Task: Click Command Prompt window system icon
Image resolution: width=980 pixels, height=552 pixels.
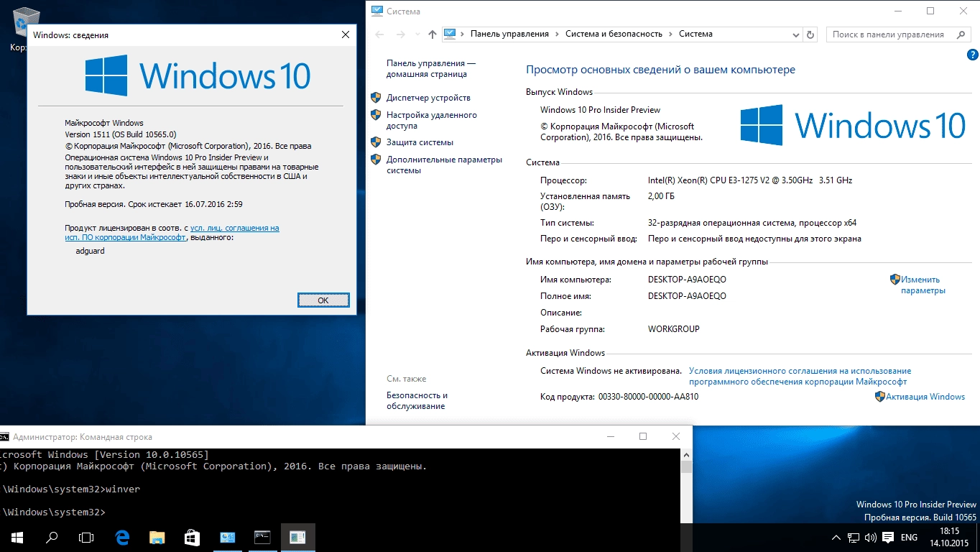Action: [4, 436]
